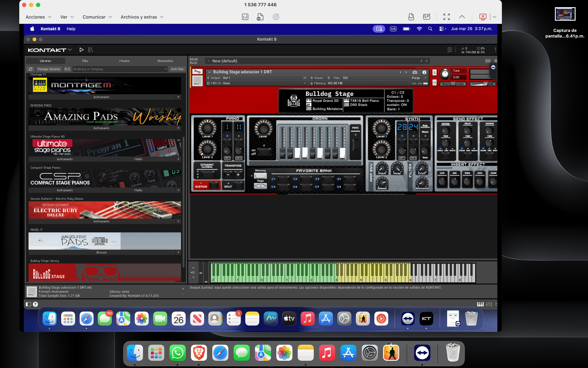The image size is (588, 368).
Task: Click the sidebar panel toggle icon
Action: pyautogui.click(x=28, y=304)
